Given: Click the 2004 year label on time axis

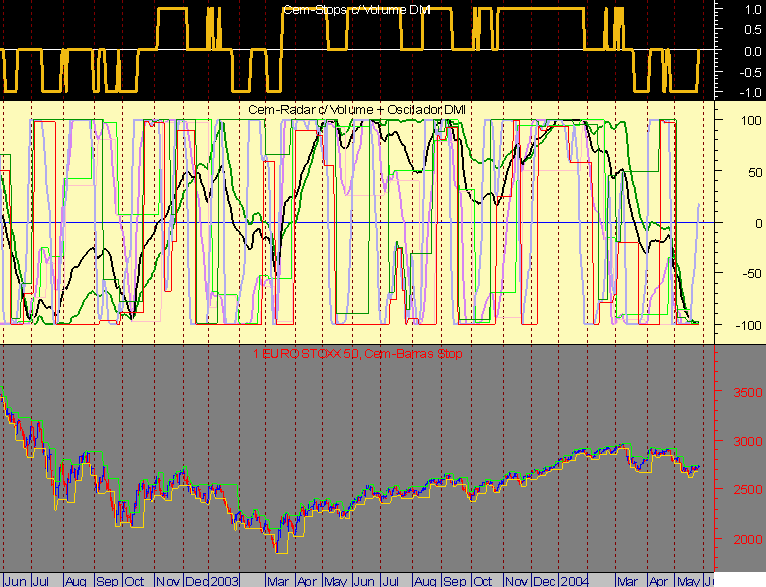Looking at the screenshot, I should point(574,581).
